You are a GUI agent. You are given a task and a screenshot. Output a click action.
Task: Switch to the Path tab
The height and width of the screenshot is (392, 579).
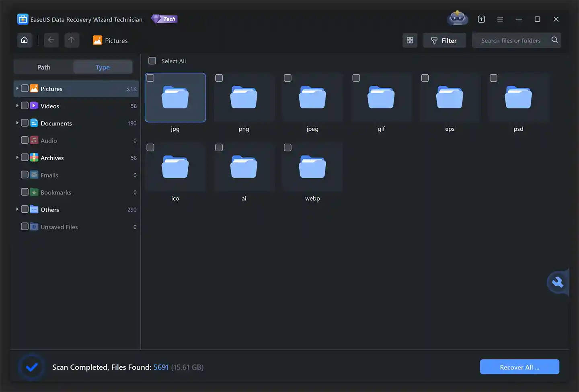coord(44,67)
